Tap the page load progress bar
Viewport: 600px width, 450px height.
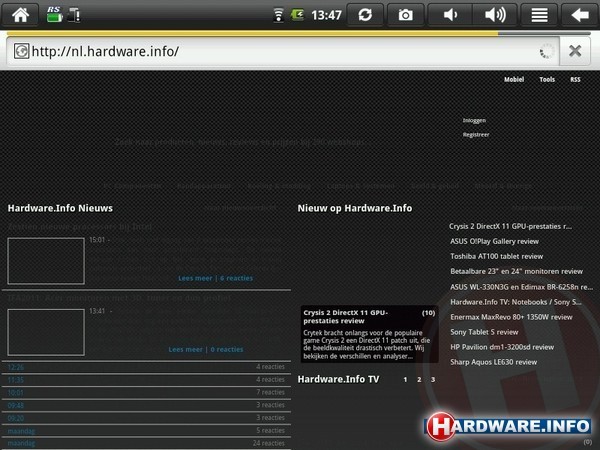pos(300,34)
